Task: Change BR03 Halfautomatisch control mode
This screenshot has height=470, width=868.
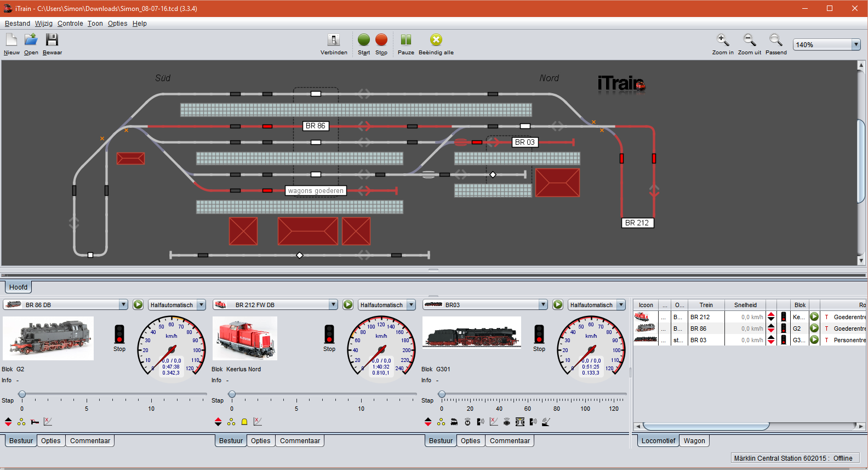Action: 597,305
